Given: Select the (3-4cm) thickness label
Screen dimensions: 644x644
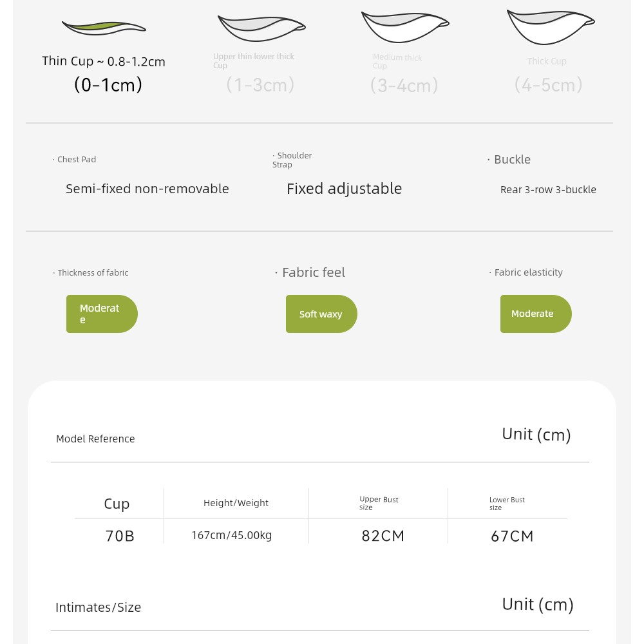Looking at the screenshot, I should [404, 86].
